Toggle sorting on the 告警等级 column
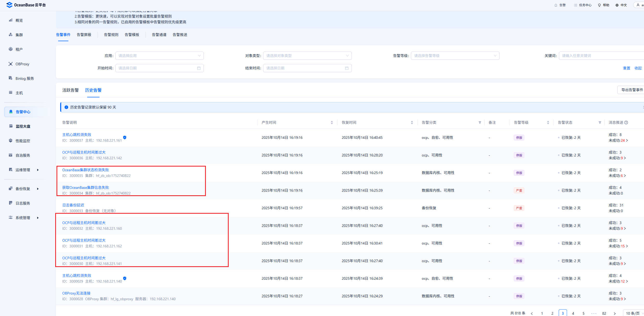The image size is (644, 316). pos(548,123)
